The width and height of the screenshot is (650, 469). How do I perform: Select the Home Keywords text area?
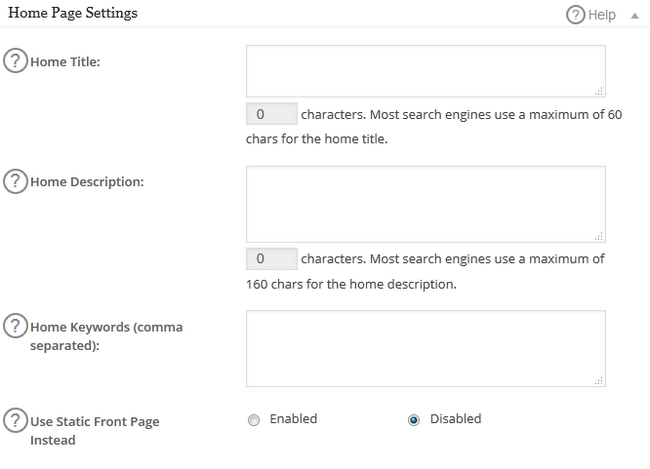click(x=425, y=348)
